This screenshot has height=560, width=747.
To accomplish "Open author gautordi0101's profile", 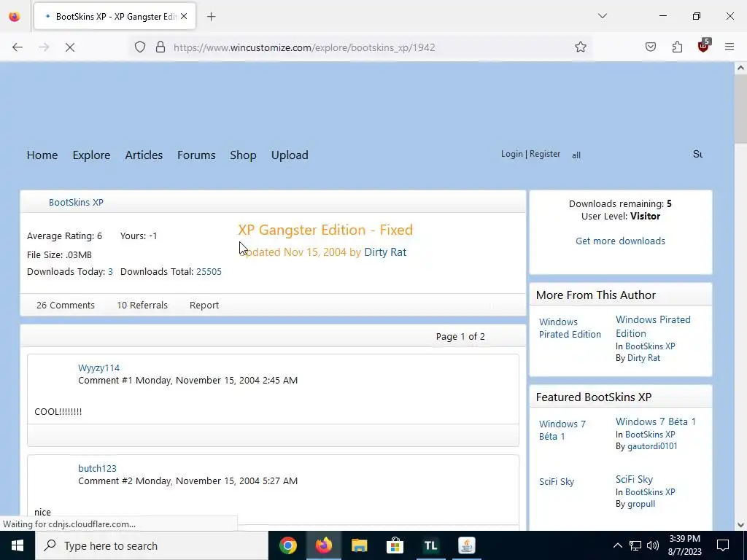I will (652, 446).
